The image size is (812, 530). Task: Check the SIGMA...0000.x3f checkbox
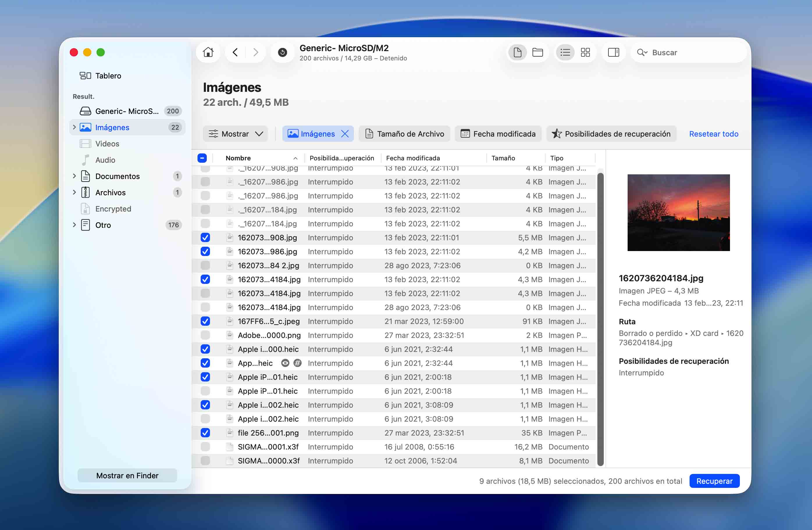205,461
